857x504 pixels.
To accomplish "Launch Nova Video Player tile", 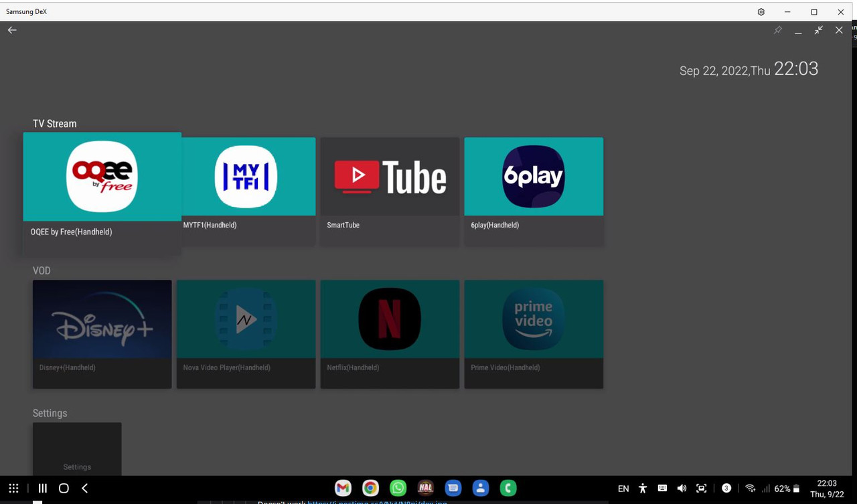I will pyautogui.click(x=246, y=334).
